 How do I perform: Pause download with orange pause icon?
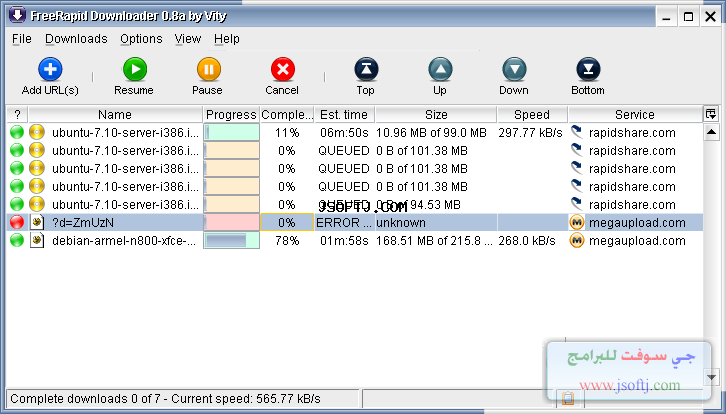pos(208,69)
